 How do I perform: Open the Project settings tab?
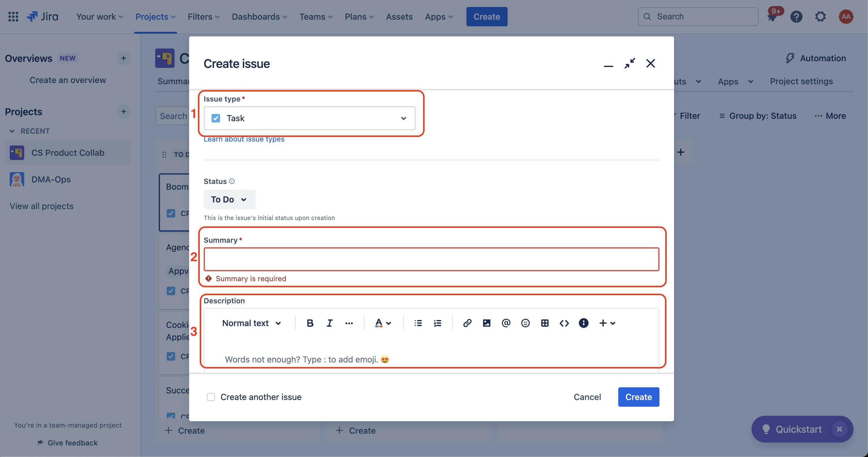click(x=801, y=81)
